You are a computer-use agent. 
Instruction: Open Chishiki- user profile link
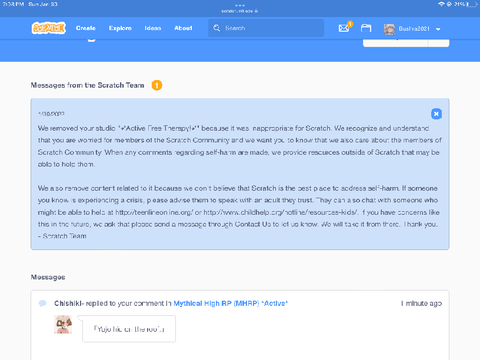69,303
